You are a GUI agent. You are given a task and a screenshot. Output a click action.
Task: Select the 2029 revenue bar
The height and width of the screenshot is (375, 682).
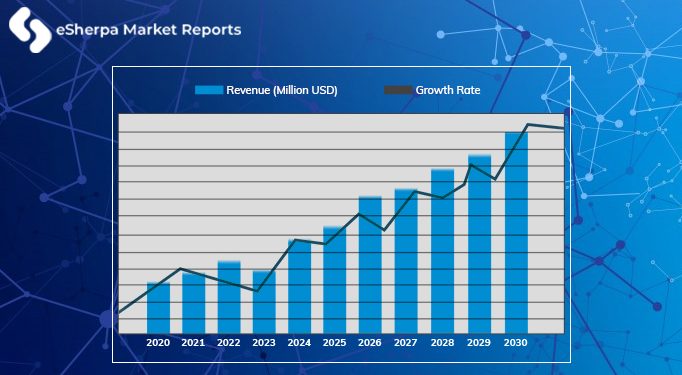click(x=479, y=244)
